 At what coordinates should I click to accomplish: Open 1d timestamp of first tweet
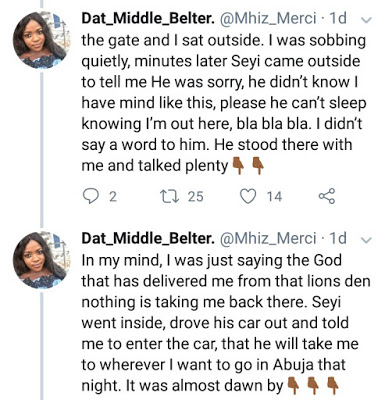pyautogui.click(x=337, y=18)
